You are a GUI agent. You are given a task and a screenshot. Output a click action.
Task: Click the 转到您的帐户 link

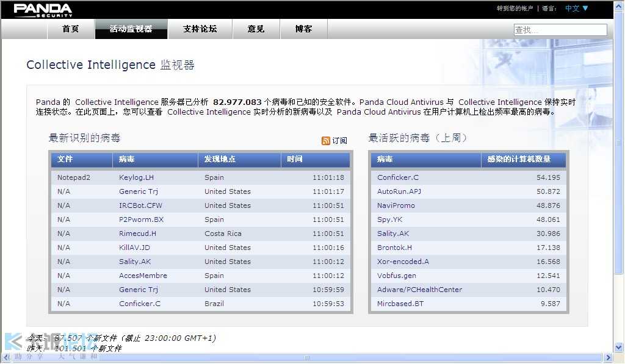click(x=515, y=9)
